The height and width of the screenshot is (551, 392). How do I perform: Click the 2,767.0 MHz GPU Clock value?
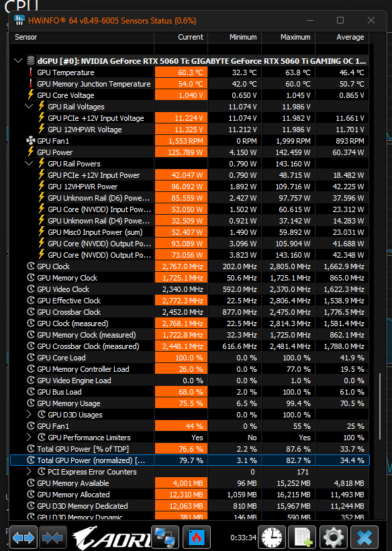pyautogui.click(x=181, y=266)
